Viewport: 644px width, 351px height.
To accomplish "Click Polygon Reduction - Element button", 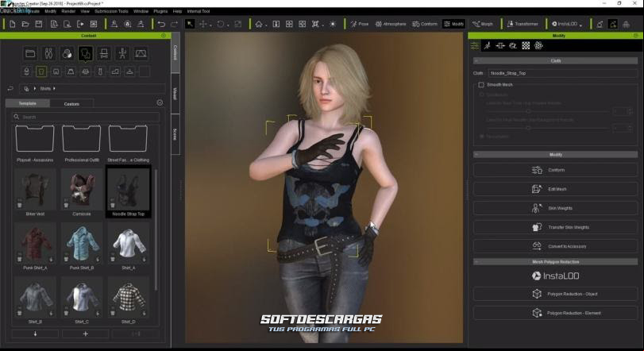I will [x=556, y=313].
